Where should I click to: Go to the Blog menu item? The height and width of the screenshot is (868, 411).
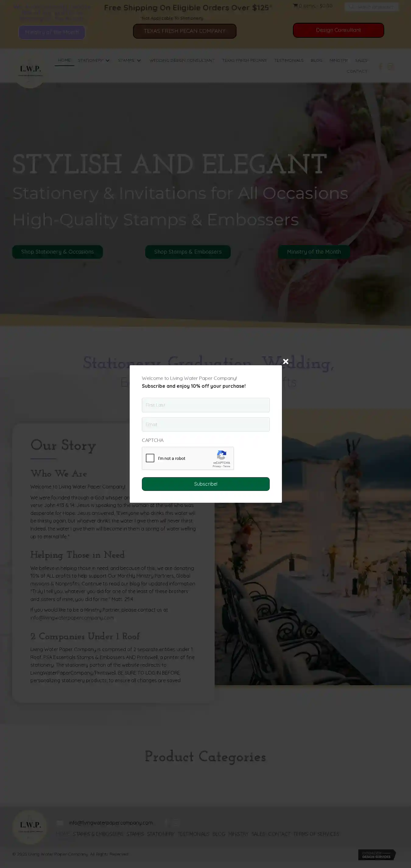(316, 60)
